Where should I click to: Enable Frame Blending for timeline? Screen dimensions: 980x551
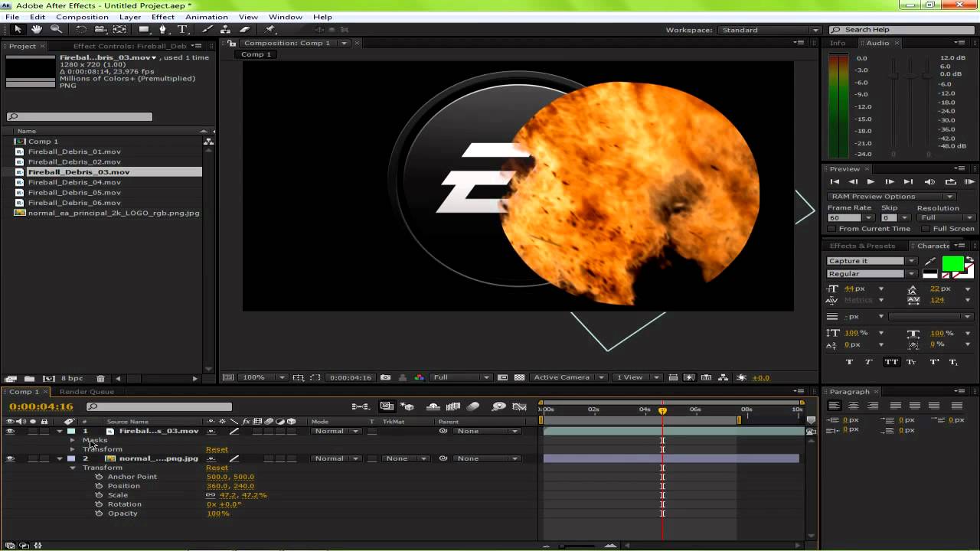tap(453, 406)
